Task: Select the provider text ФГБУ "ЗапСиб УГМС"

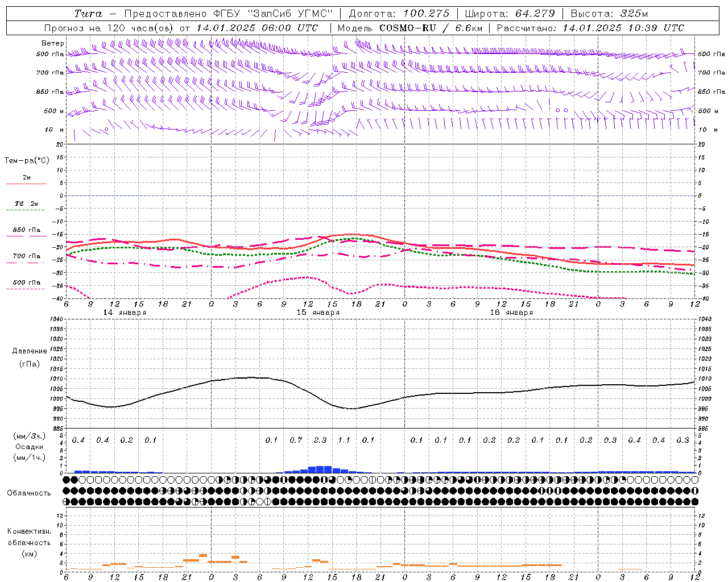Action: point(272,14)
